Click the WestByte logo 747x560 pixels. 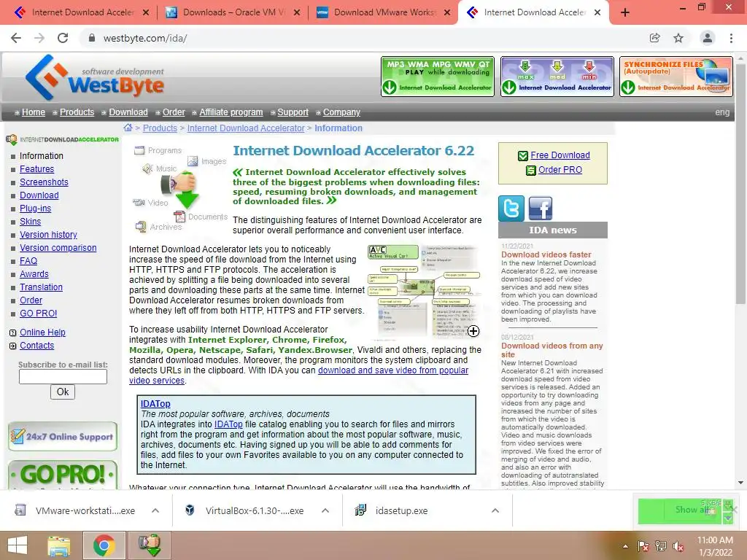tap(94, 77)
